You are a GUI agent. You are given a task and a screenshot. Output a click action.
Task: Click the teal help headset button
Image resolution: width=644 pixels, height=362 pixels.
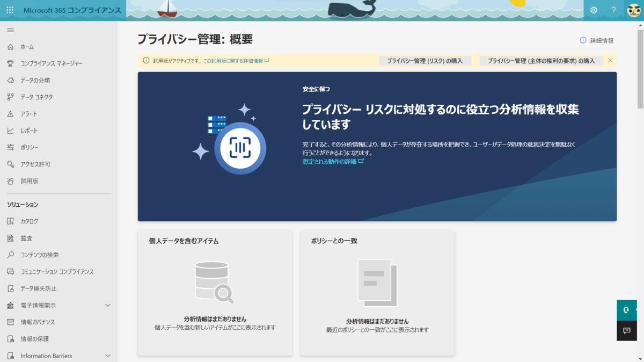(627, 310)
